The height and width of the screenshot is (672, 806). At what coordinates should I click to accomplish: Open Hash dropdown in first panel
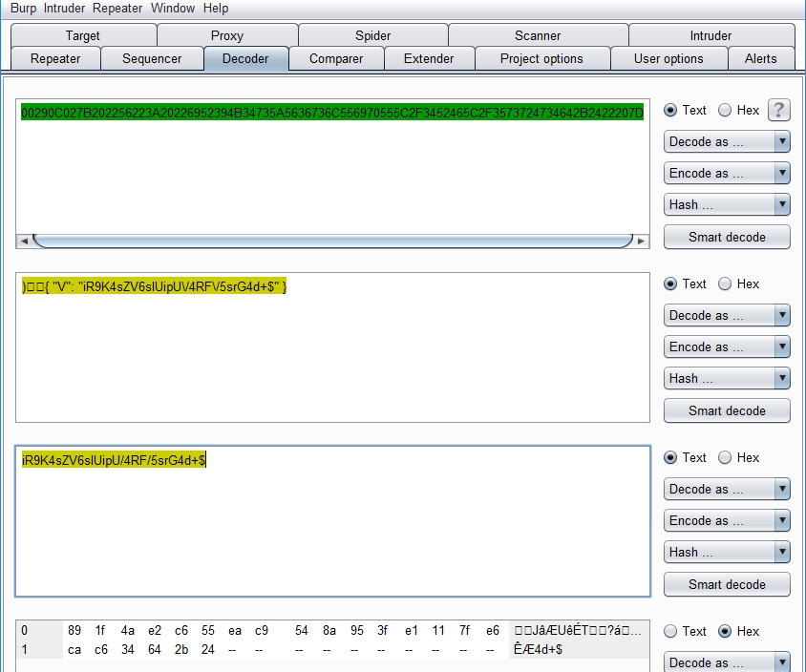coord(727,204)
